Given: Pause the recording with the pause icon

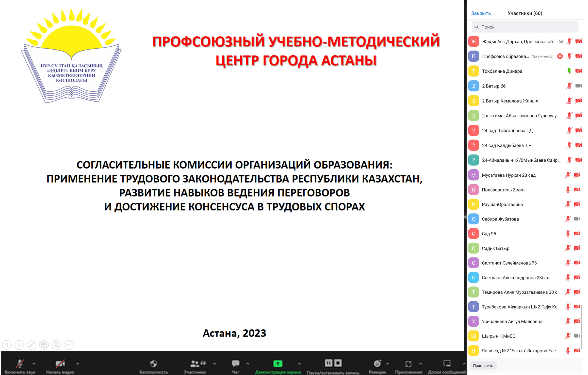Looking at the screenshot, I should point(329,363).
